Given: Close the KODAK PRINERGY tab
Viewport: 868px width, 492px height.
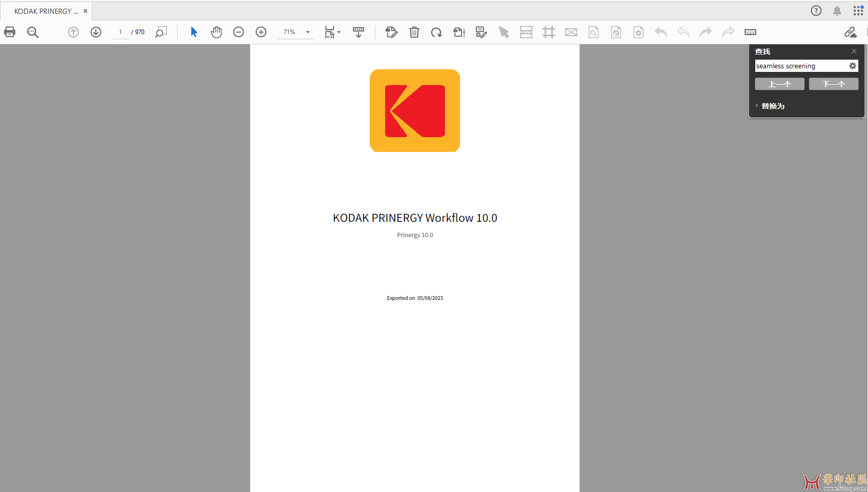Looking at the screenshot, I should 85,11.
